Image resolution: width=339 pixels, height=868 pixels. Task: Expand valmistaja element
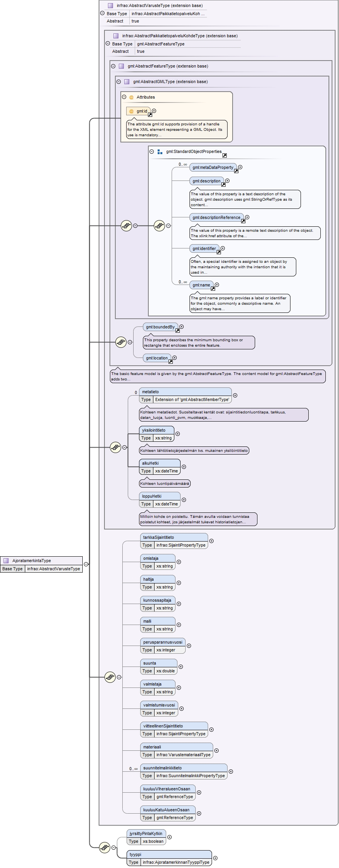click(x=179, y=688)
